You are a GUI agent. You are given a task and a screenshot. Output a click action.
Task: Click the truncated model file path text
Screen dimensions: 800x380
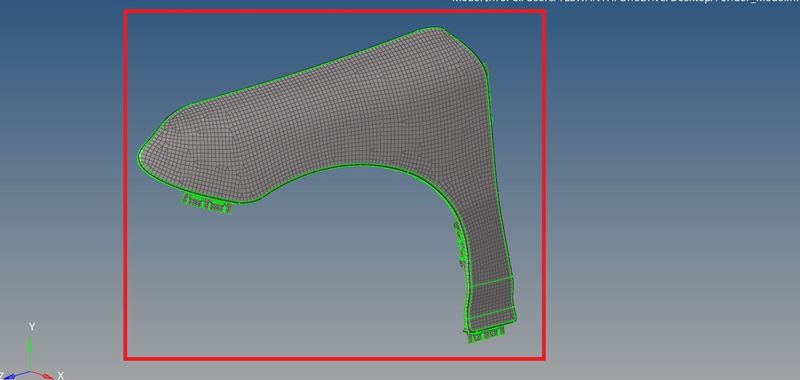626,2
